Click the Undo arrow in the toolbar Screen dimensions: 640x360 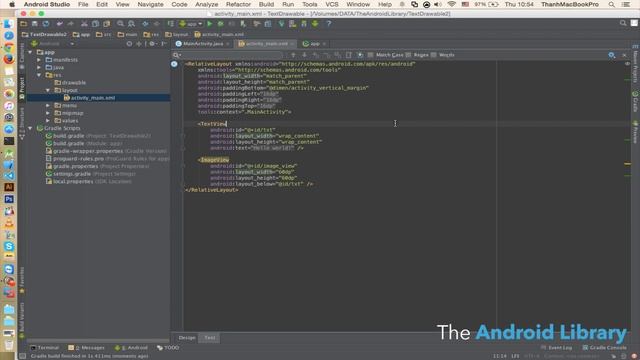[x=60, y=24]
